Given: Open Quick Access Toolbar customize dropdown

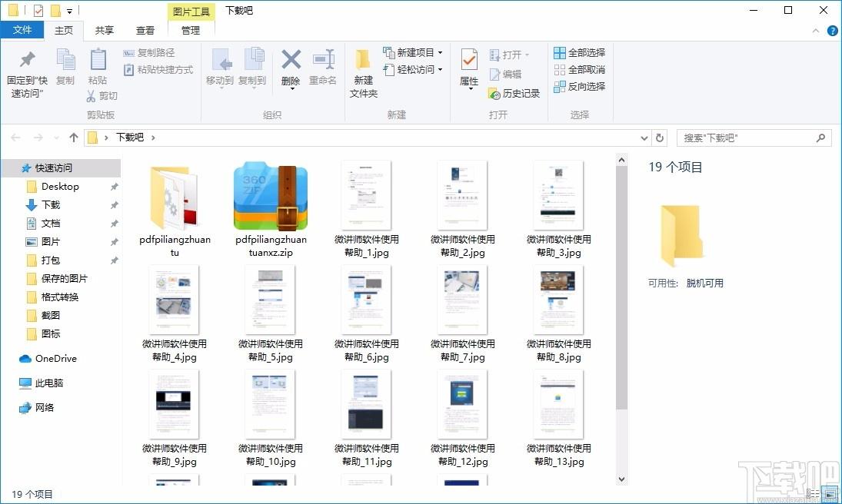Looking at the screenshot, I should (69, 11).
